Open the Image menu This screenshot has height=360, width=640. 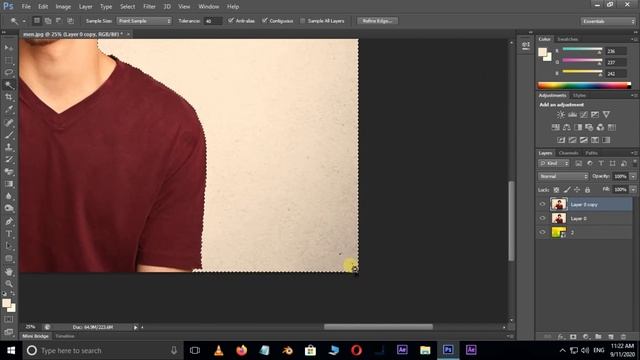[63, 7]
